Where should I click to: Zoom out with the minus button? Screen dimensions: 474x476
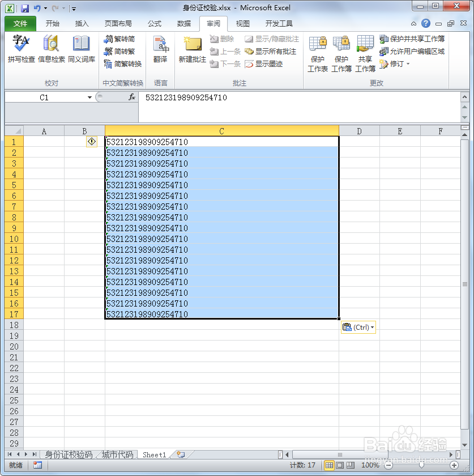[x=388, y=465]
